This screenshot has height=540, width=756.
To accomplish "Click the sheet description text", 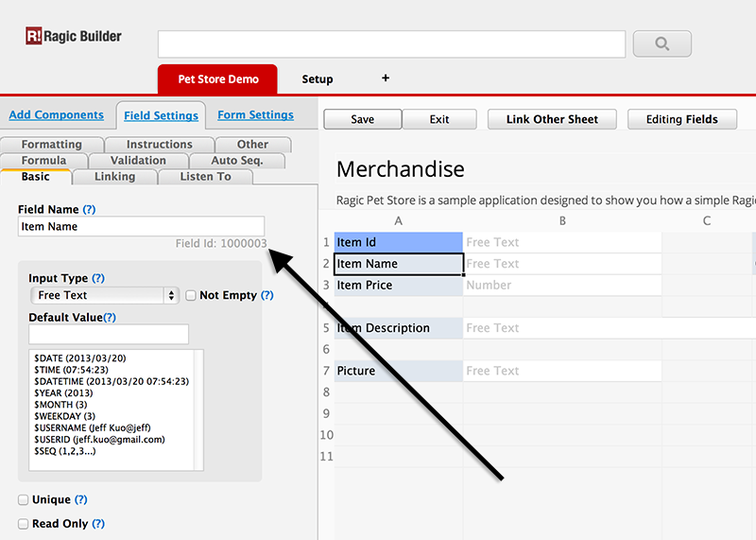I will point(546,200).
